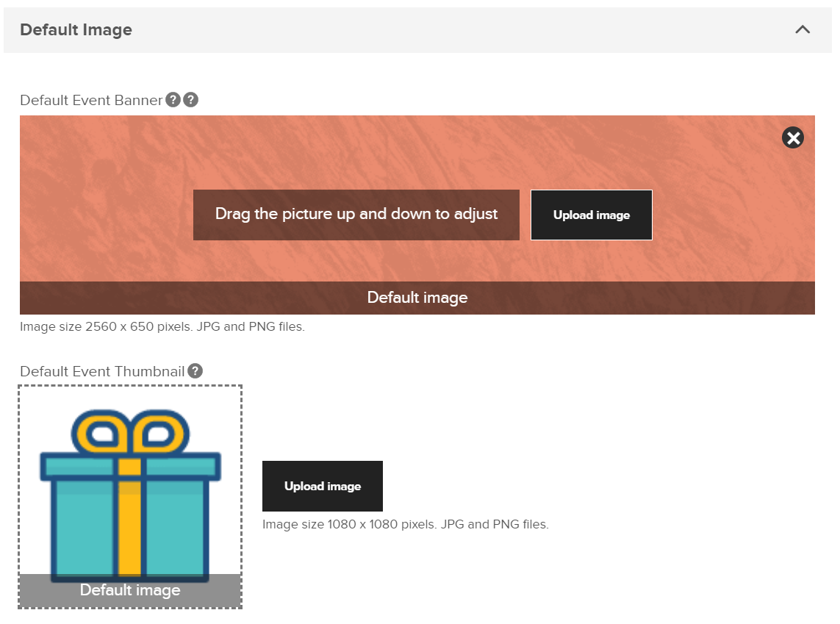Click the first help icon beside Default Event Banner
Screen dimensions: 840x624
173,100
